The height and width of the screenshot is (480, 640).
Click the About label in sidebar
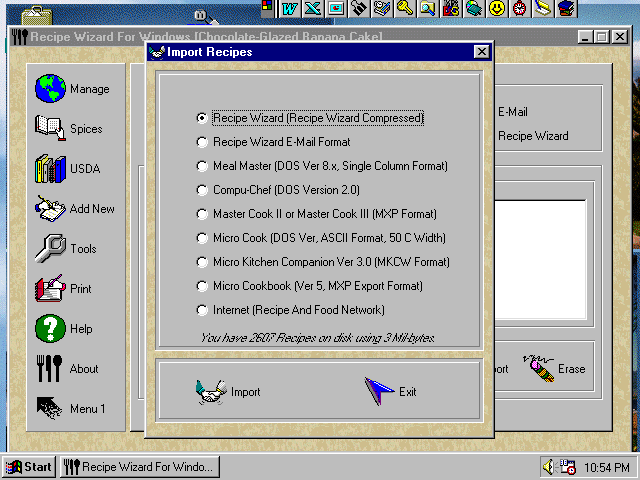pyautogui.click(x=84, y=369)
